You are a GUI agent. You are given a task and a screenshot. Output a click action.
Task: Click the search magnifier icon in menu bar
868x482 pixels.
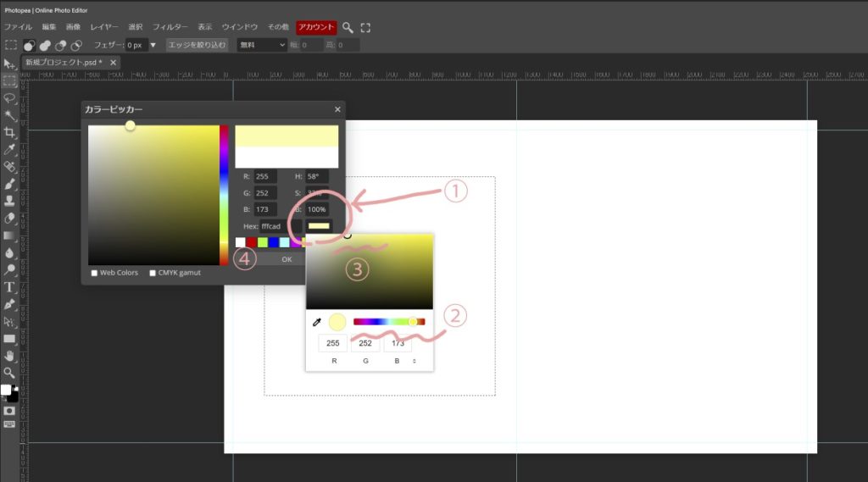tap(348, 28)
